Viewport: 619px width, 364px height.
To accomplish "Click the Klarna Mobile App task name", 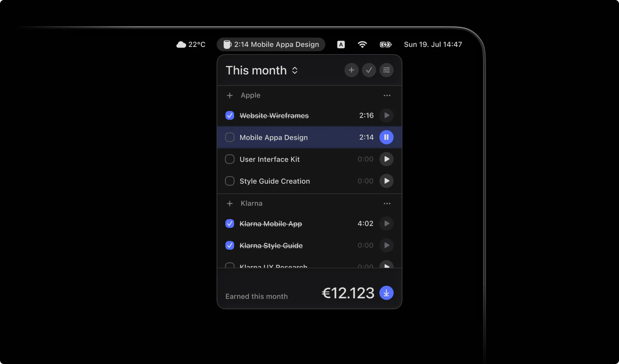I will (x=271, y=224).
